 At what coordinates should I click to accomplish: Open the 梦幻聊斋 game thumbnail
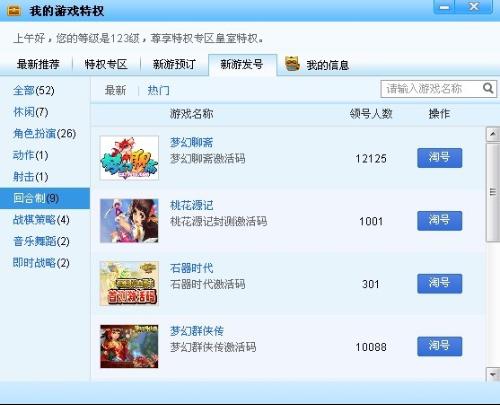point(129,158)
